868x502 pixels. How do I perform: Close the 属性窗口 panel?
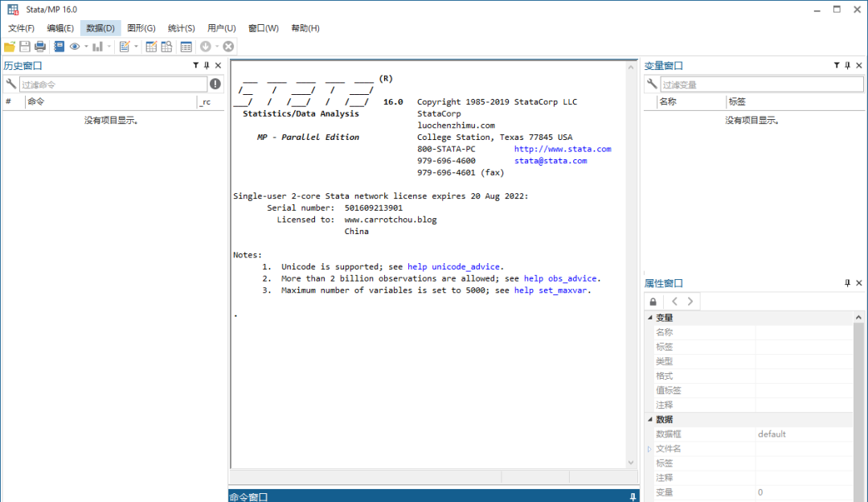[x=859, y=283]
